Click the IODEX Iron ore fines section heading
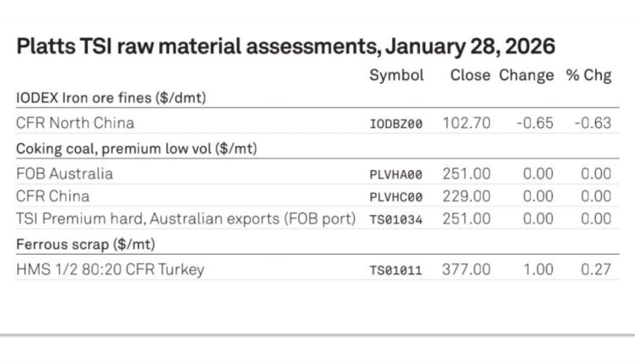 pos(111,98)
